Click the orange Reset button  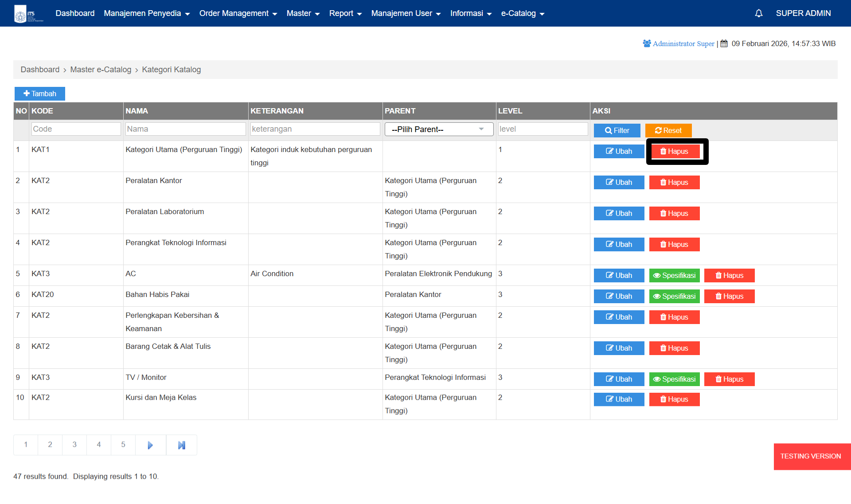pyautogui.click(x=668, y=131)
